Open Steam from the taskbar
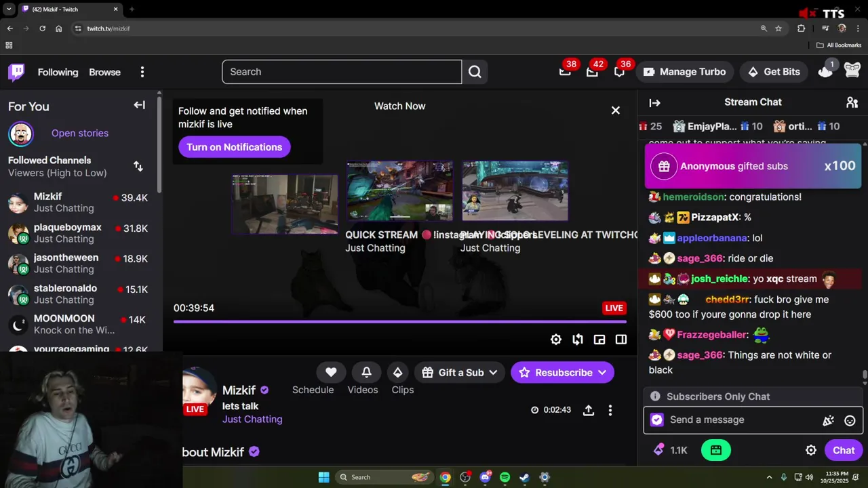Viewport: 868px width, 488px height. coord(524,477)
